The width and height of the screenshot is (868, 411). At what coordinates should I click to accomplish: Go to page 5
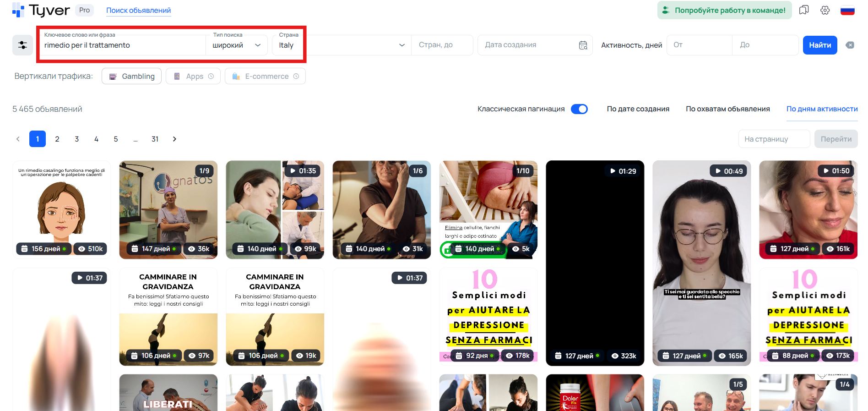click(116, 139)
